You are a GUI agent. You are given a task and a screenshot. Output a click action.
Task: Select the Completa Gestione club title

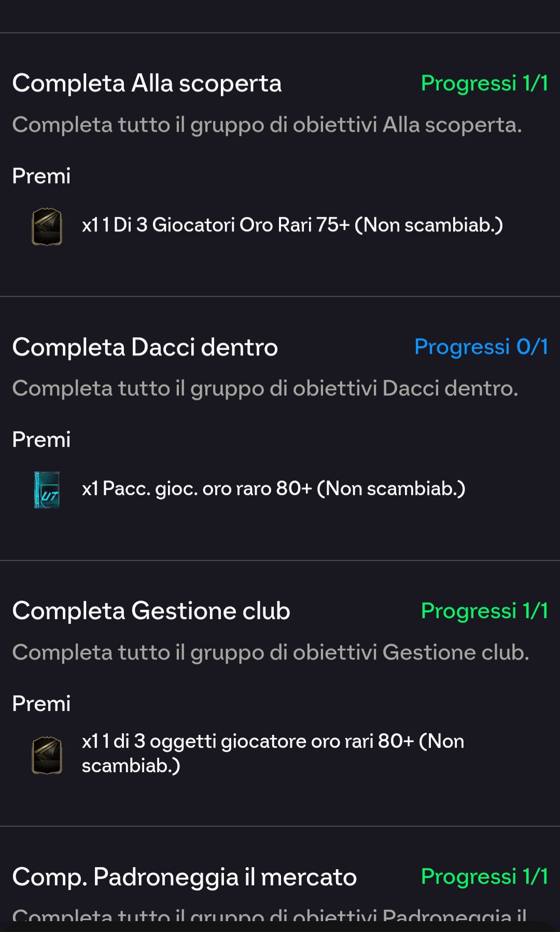[151, 611]
